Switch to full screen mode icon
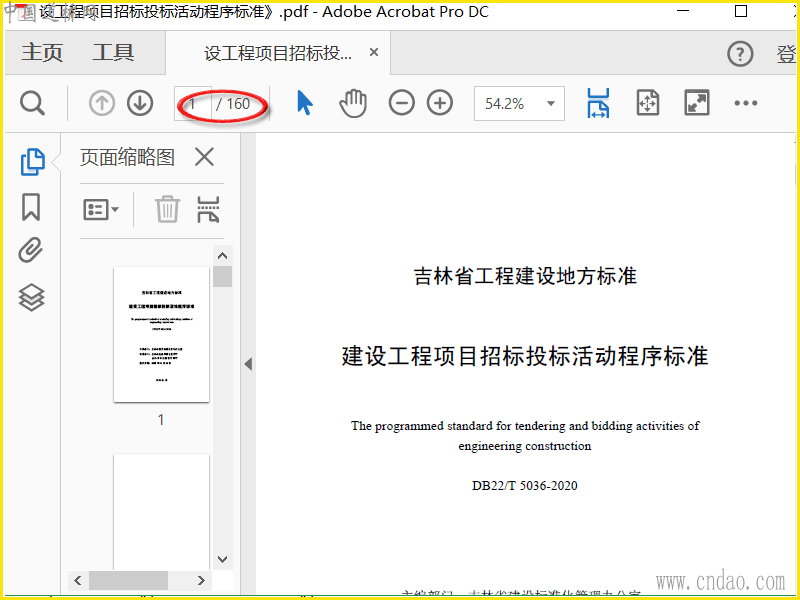Screen dimensions: 800x600 [696, 103]
